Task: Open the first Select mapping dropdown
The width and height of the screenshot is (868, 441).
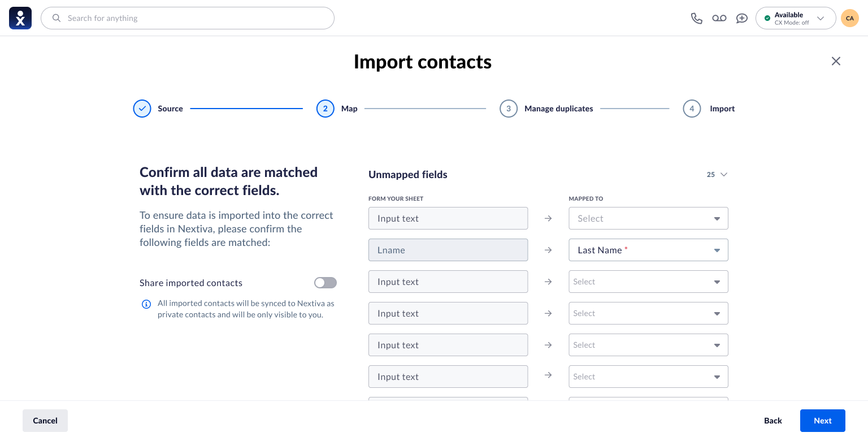Action: pos(648,218)
